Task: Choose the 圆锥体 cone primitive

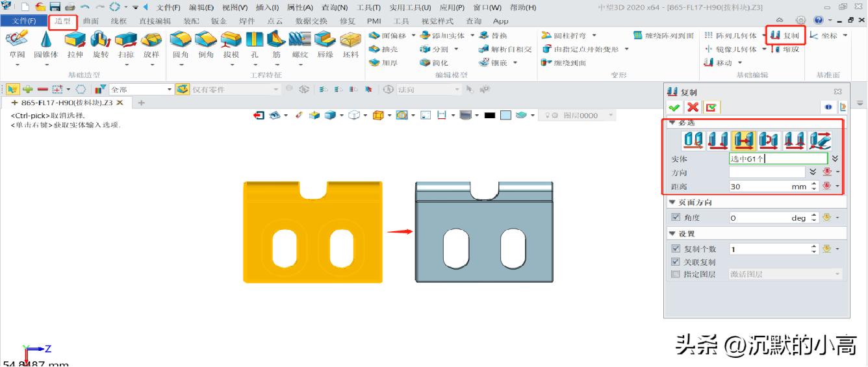Action: [46, 44]
